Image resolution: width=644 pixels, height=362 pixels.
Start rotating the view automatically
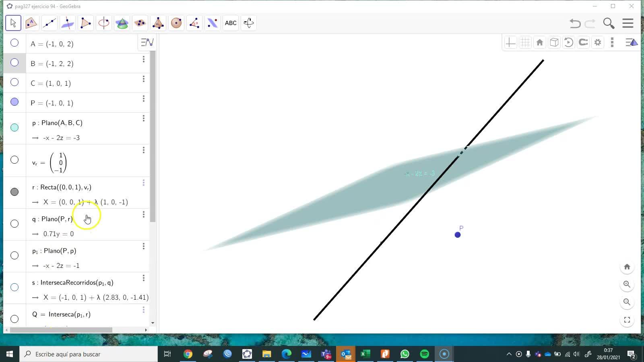coord(569,43)
